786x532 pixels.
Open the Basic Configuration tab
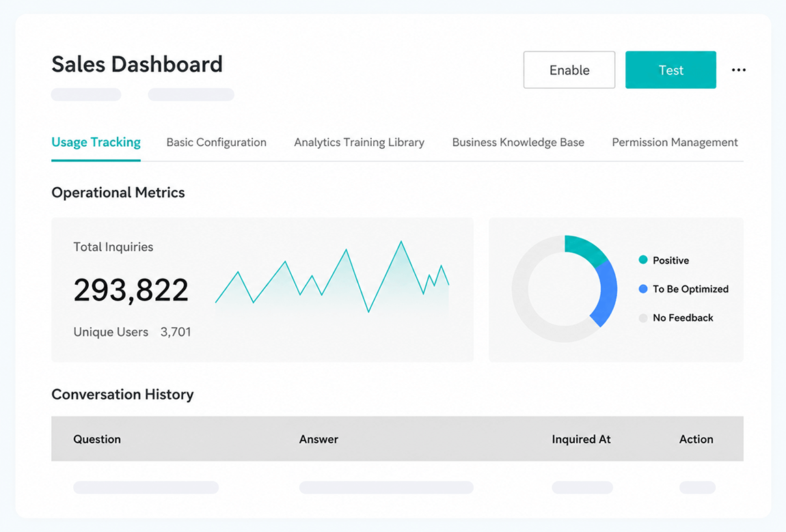[x=217, y=142]
